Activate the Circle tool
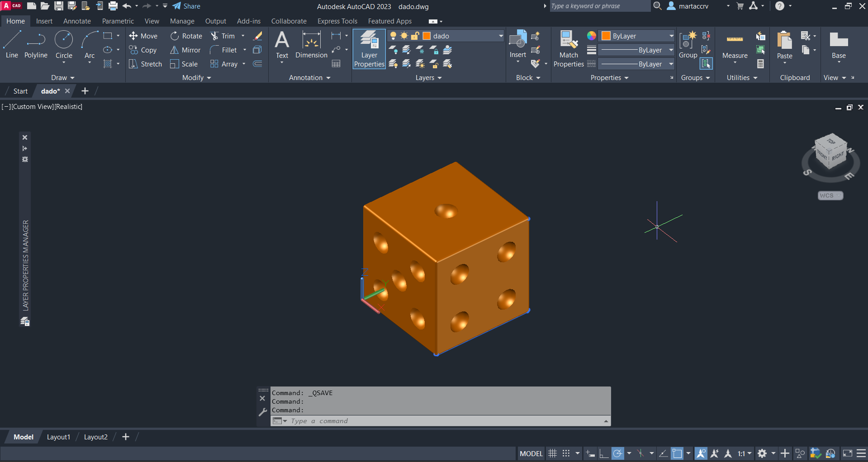 click(x=64, y=45)
